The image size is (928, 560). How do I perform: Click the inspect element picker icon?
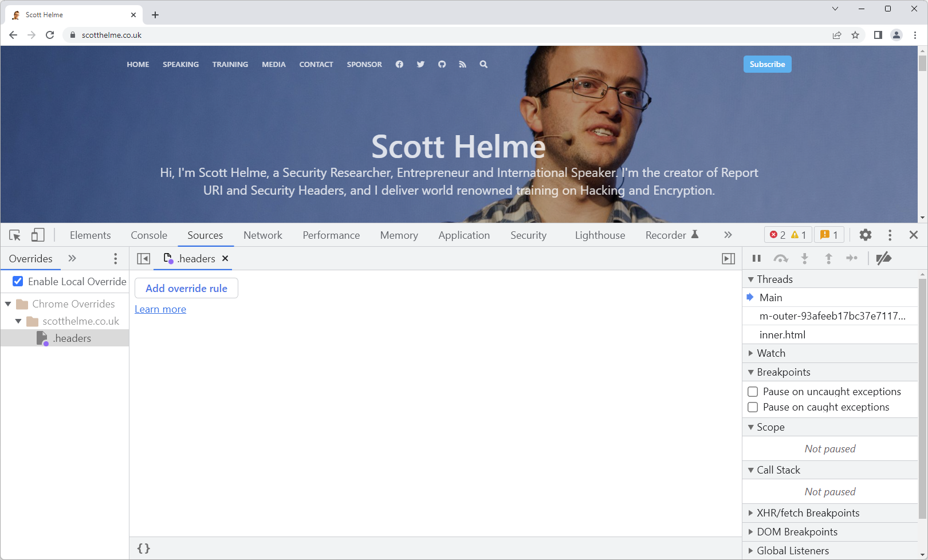[15, 235]
